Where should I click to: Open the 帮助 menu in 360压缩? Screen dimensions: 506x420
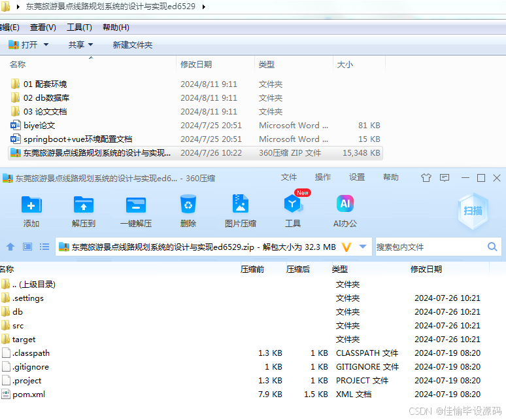pyautogui.click(x=391, y=177)
